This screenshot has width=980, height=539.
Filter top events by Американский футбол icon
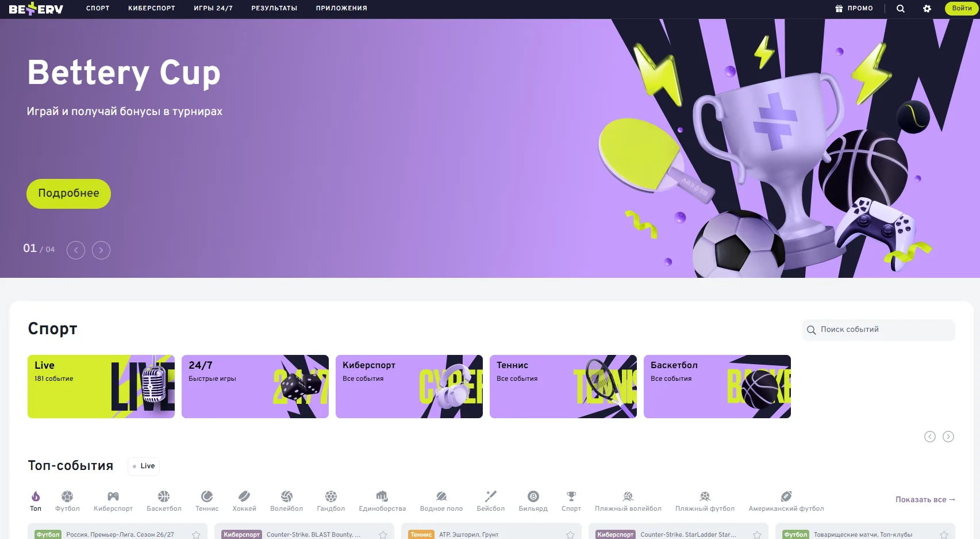[x=786, y=496]
